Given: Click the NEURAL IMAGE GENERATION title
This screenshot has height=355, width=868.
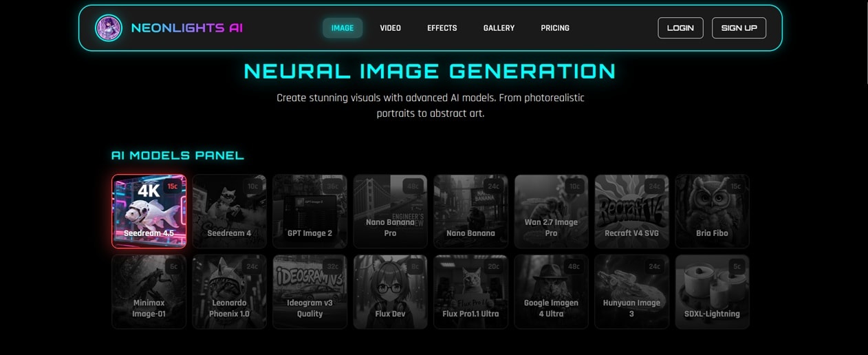Looking at the screenshot, I should pos(430,71).
